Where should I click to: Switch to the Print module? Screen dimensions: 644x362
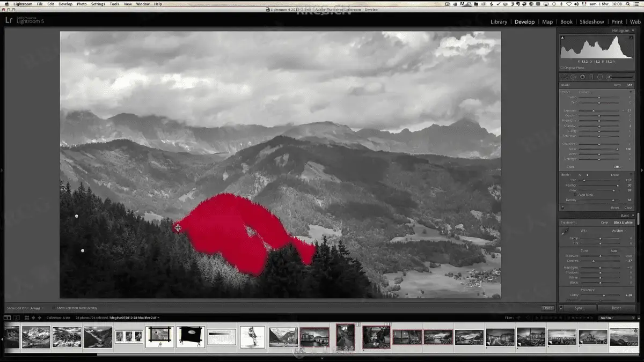(617, 22)
